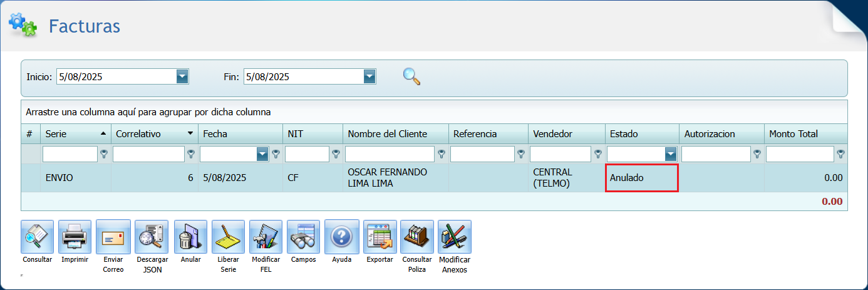The height and width of the screenshot is (290, 868).
Task: Click the Correlativo column filter funnel icon
Action: tap(191, 154)
